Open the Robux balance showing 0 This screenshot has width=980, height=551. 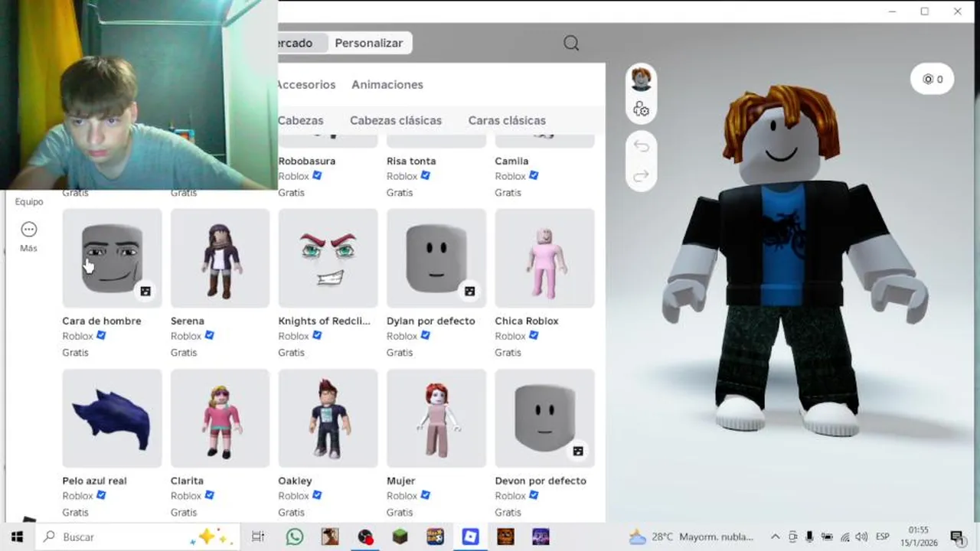[x=932, y=79]
